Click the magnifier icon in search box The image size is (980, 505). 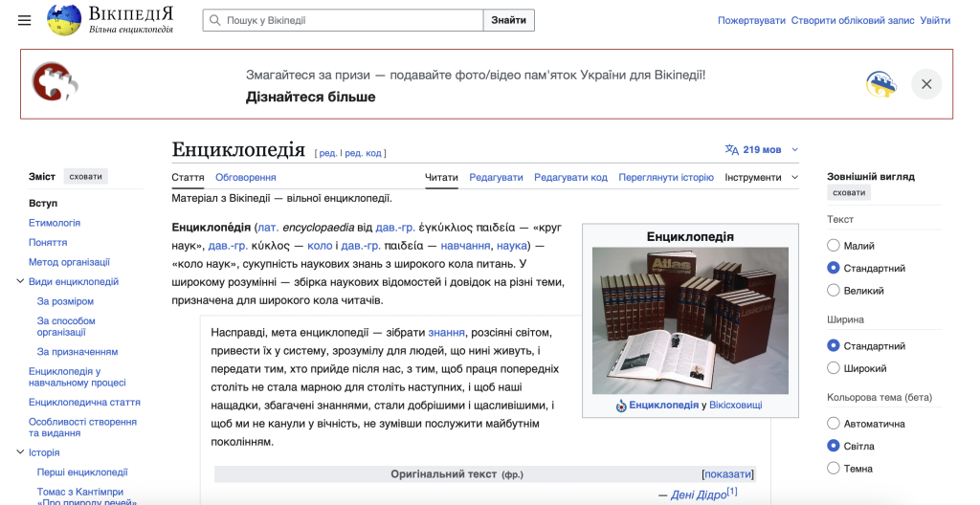click(215, 20)
